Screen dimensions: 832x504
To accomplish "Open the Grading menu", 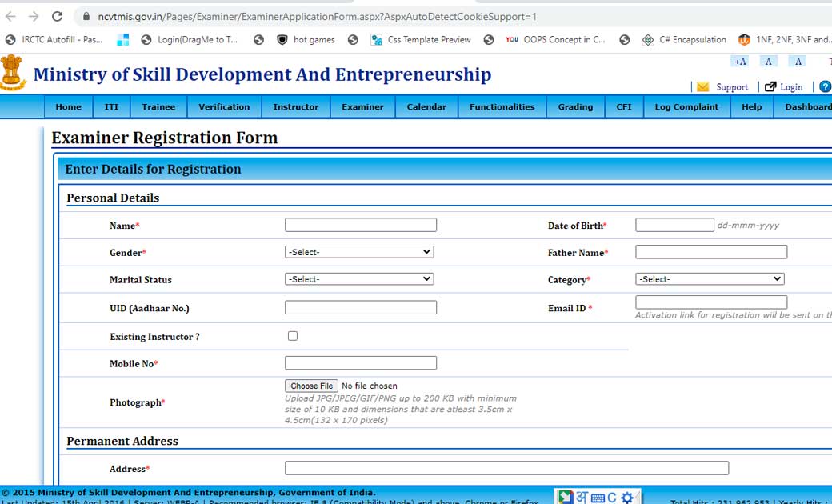I will coord(575,106).
